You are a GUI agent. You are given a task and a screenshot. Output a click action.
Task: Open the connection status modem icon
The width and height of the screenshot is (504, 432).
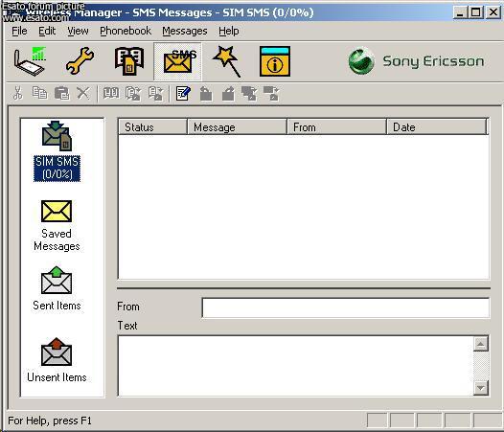click(30, 61)
